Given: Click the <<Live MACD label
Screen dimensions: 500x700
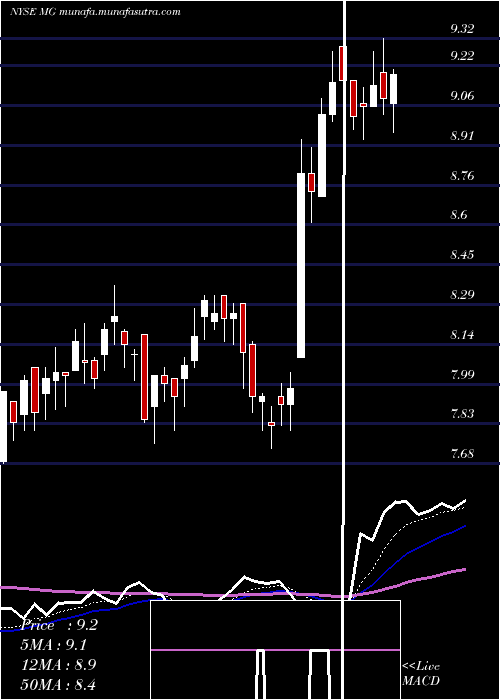Looking at the screenshot, I should coord(421,673).
